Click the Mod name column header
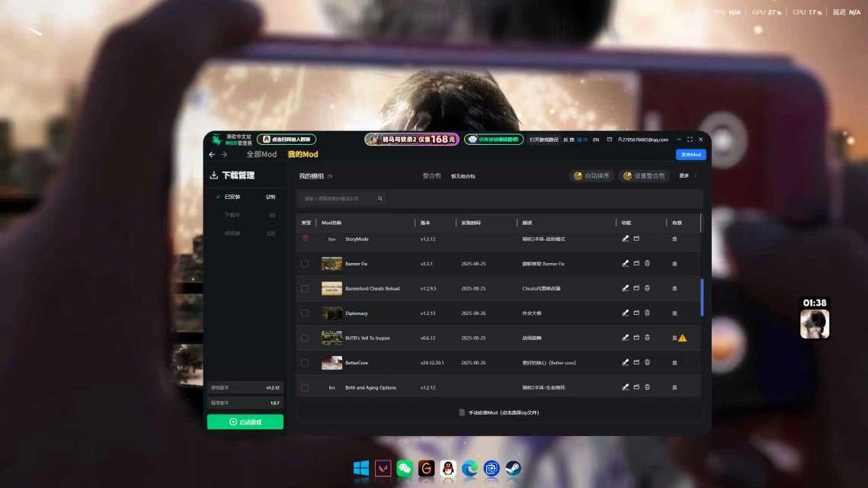868x488 pixels. [332, 223]
